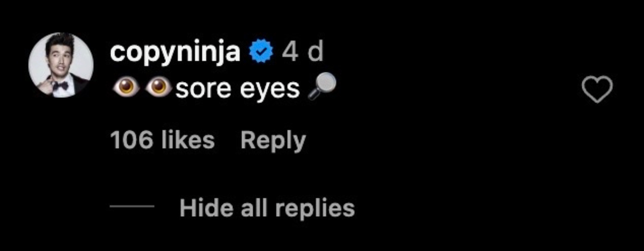Click the "sore eyes" comment text
644x251 pixels.
tap(237, 90)
